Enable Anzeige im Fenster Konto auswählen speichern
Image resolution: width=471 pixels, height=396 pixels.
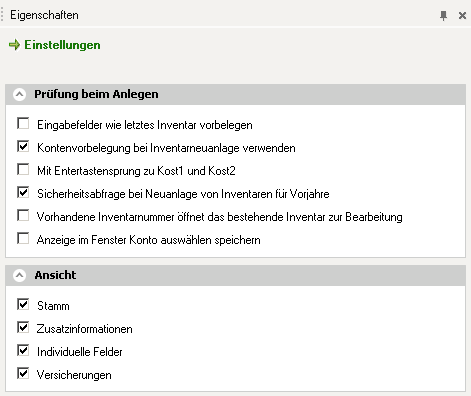(23, 238)
